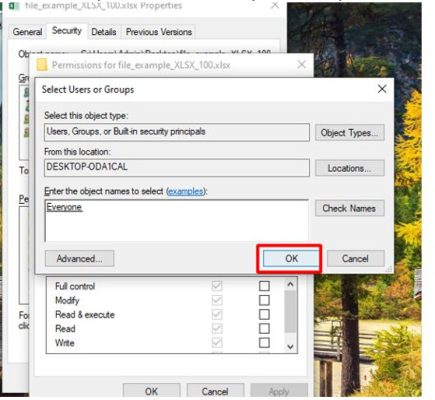Tick the Deny checkbox for Write
The image size is (435, 400).
[x=264, y=343]
